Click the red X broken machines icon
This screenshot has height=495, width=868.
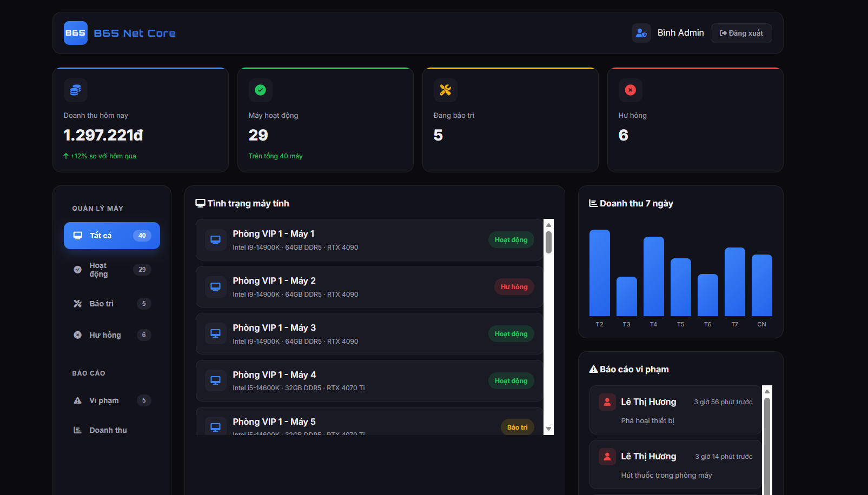tap(630, 90)
